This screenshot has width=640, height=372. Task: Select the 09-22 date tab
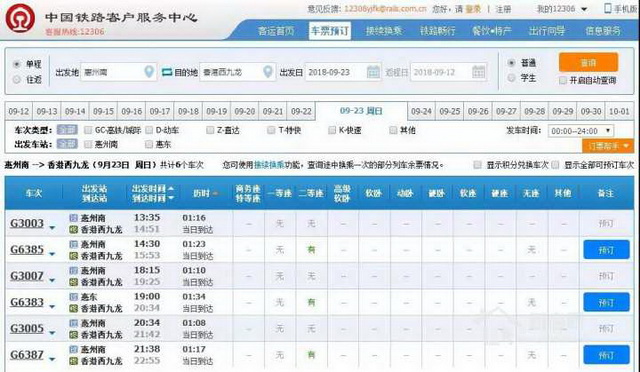coord(301,111)
